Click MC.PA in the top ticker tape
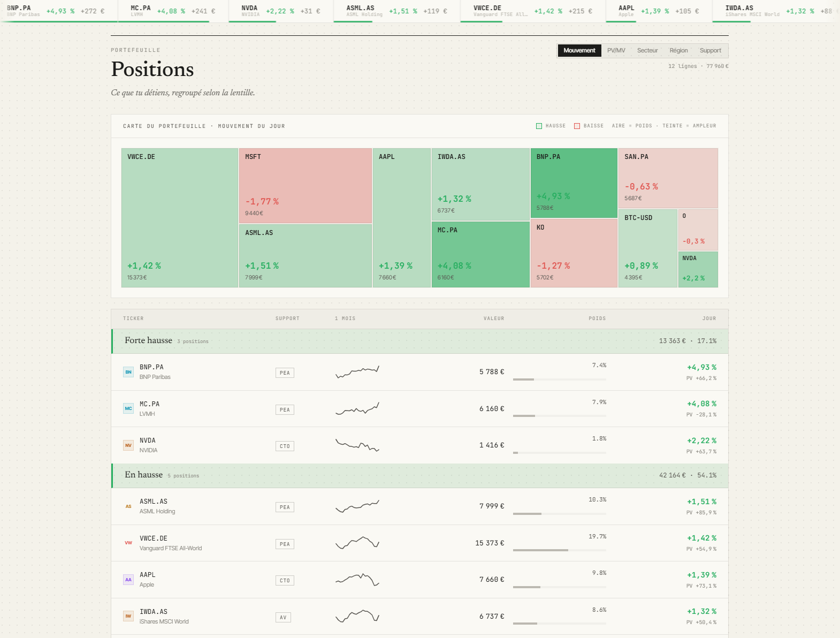Image resolution: width=840 pixels, height=638 pixels. 173,11
